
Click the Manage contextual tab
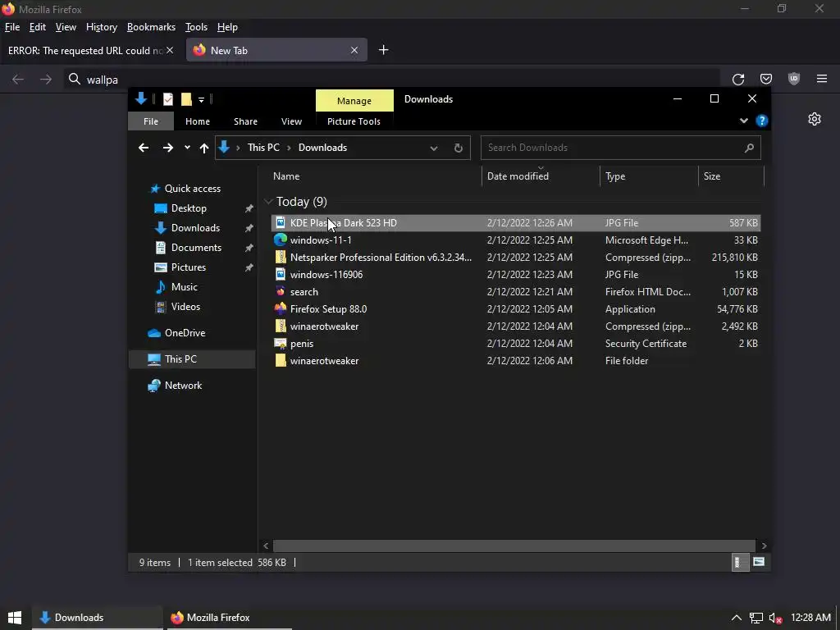coord(354,101)
